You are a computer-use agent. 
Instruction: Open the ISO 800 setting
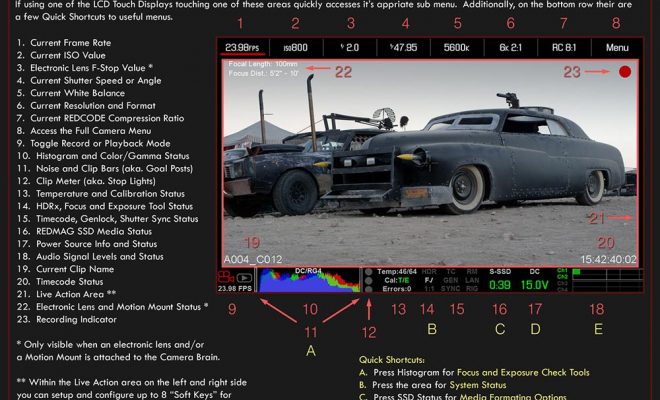tap(295, 48)
